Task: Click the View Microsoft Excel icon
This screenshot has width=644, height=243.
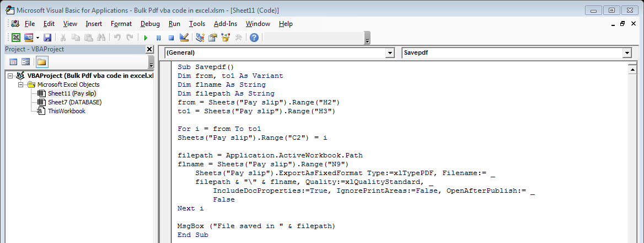Action: pos(16,38)
